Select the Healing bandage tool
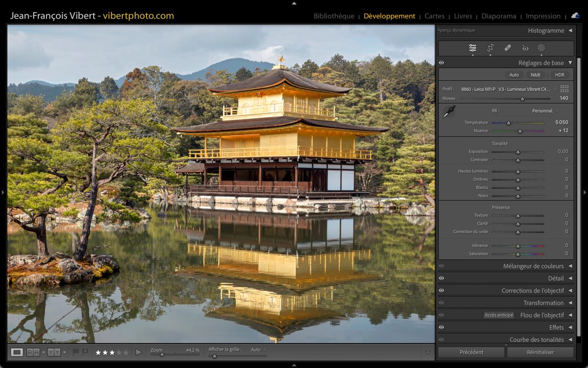 tap(508, 48)
